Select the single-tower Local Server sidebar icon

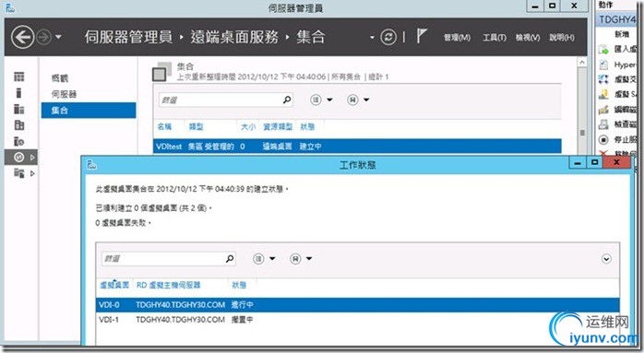(18, 93)
